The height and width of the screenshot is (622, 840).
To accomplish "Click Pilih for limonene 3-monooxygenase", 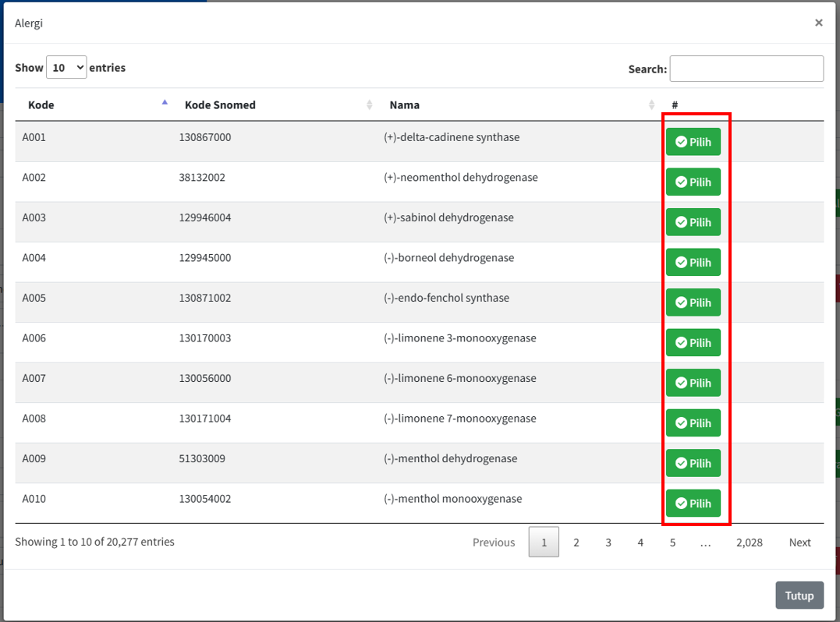I will [693, 343].
